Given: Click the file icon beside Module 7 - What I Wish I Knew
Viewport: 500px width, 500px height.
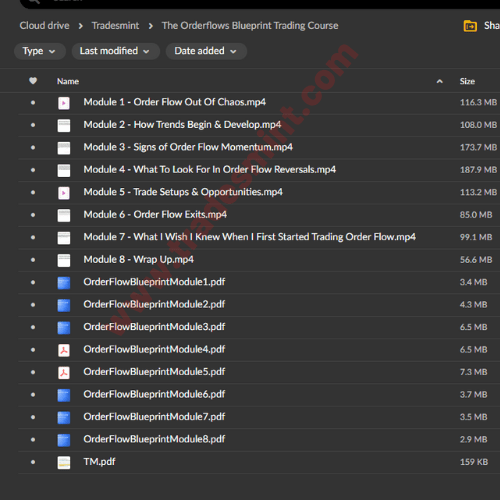Looking at the screenshot, I should tap(64, 238).
